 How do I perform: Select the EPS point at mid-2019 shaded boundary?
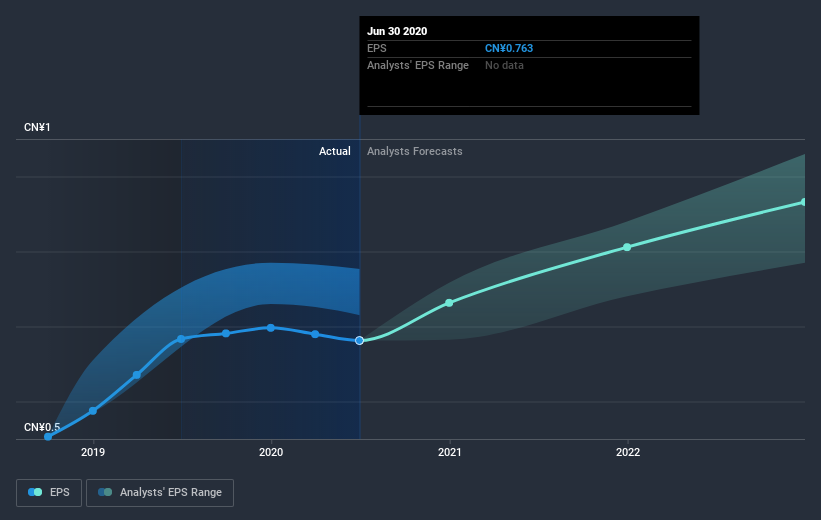pyautogui.click(x=181, y=339)
